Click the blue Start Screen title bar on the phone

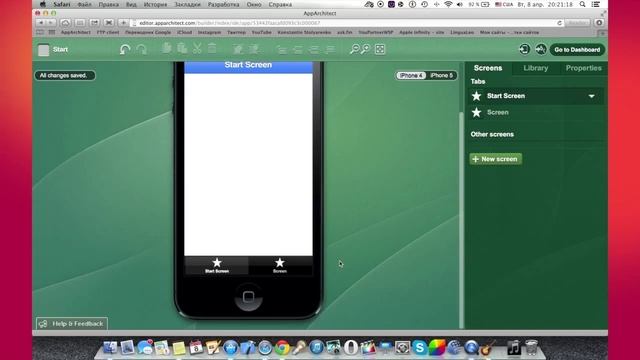click(x=248, y=67)
